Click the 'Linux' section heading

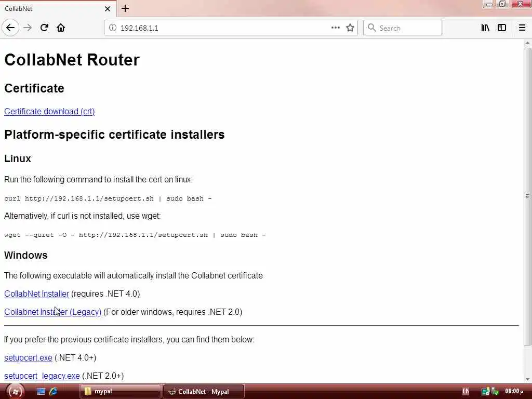18,158
